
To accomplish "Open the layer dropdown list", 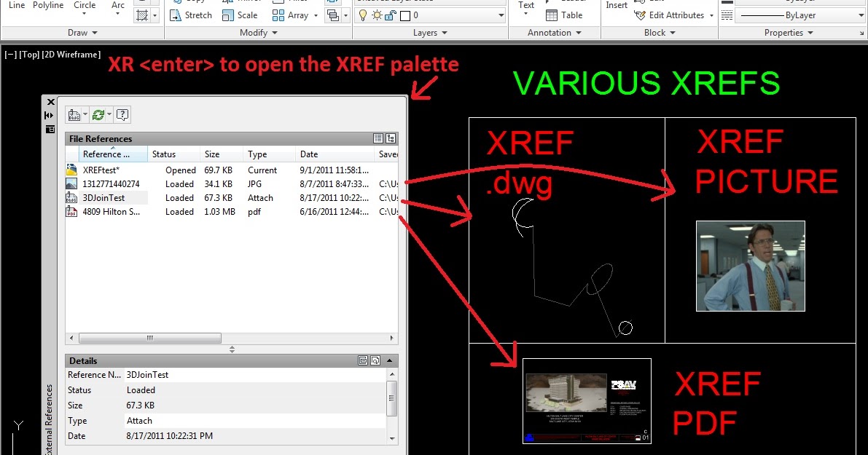I will coord(501,15).
